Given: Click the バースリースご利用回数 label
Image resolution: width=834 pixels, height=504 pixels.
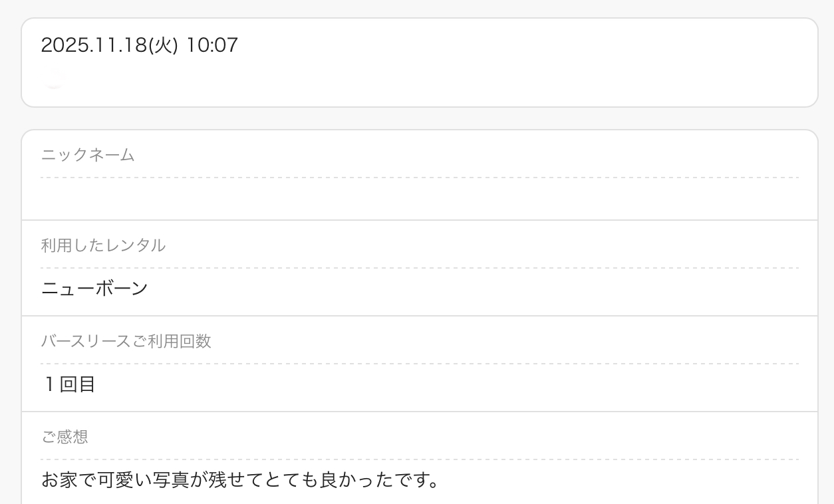Looking at the screenshot, I should 126,341.
